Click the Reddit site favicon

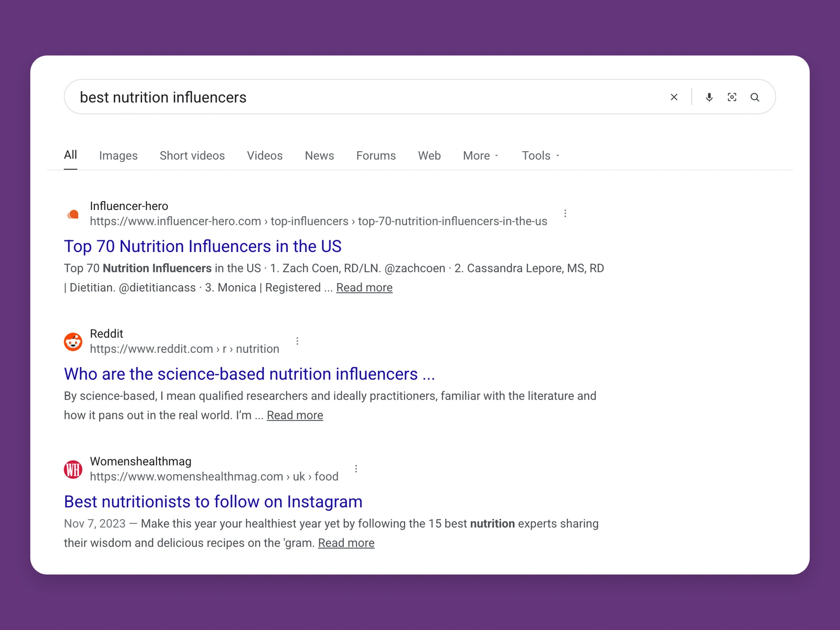(73, 342)
